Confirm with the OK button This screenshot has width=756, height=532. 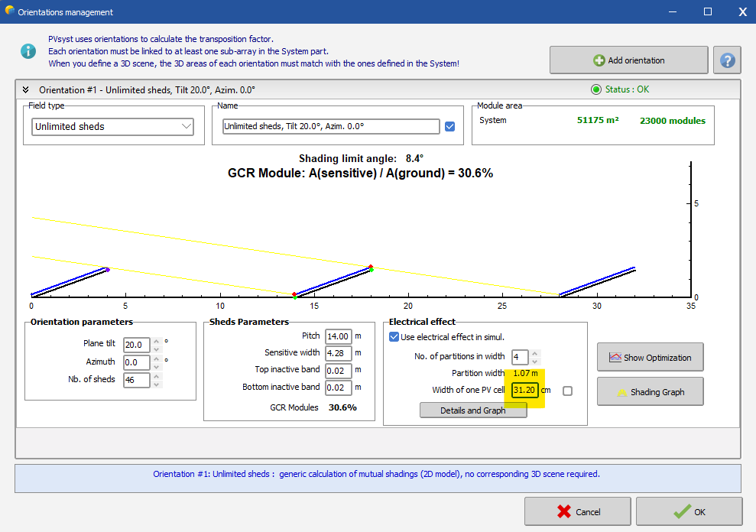(689, 512)
